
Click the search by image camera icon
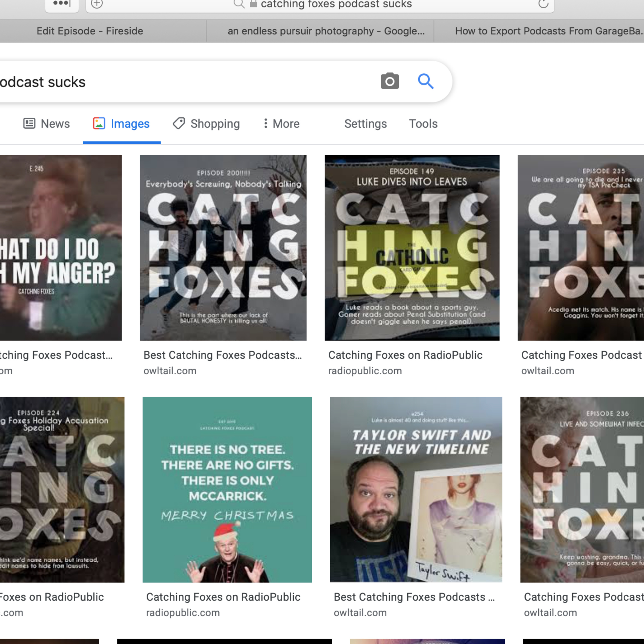(x=390, y=81)
